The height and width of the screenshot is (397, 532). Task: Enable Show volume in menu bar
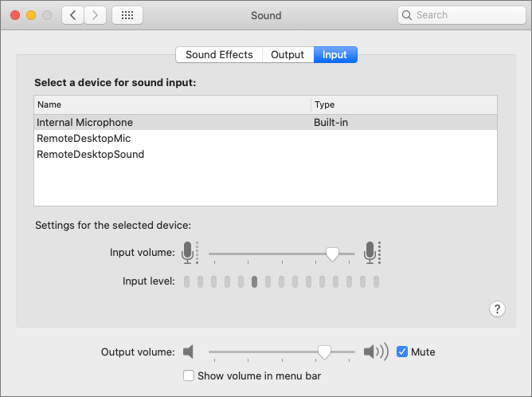[189, 375]
